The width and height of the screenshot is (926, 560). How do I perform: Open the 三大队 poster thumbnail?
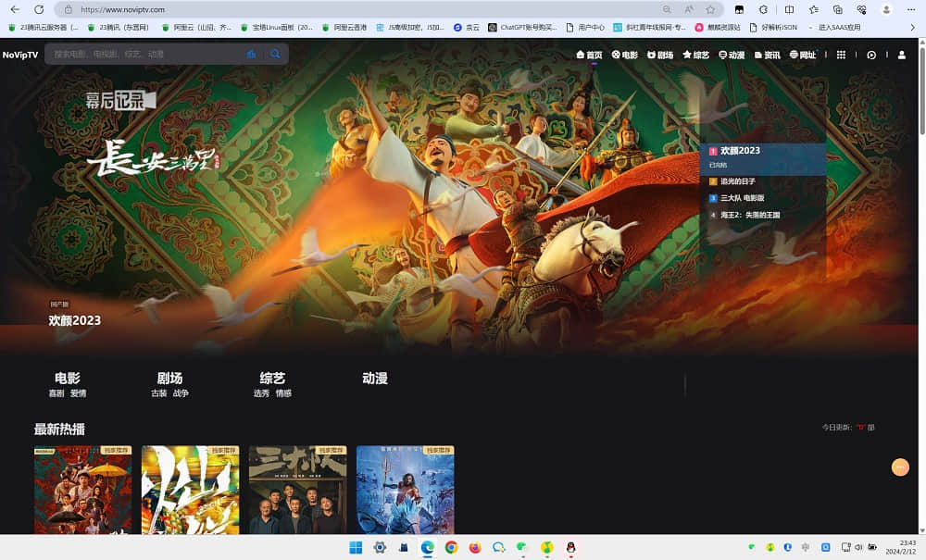click(x=297, y=490)
